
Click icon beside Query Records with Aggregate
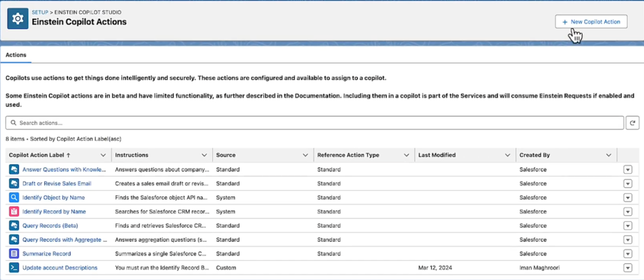tap(14, 239)
